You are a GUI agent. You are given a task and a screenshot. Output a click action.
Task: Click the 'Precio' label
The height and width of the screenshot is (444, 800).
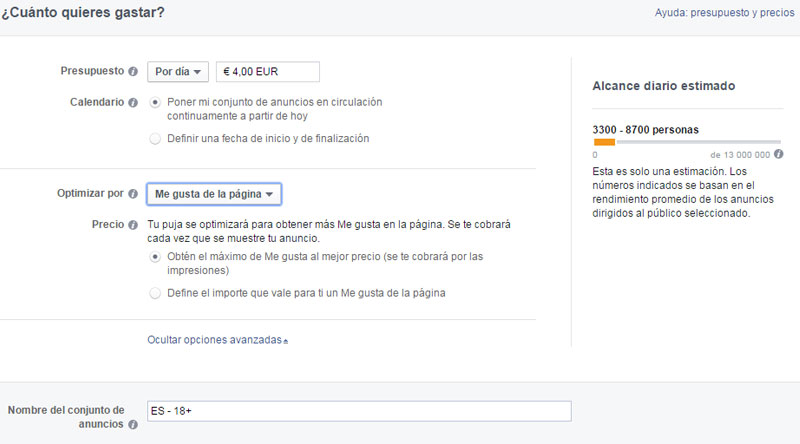[108, 225]
